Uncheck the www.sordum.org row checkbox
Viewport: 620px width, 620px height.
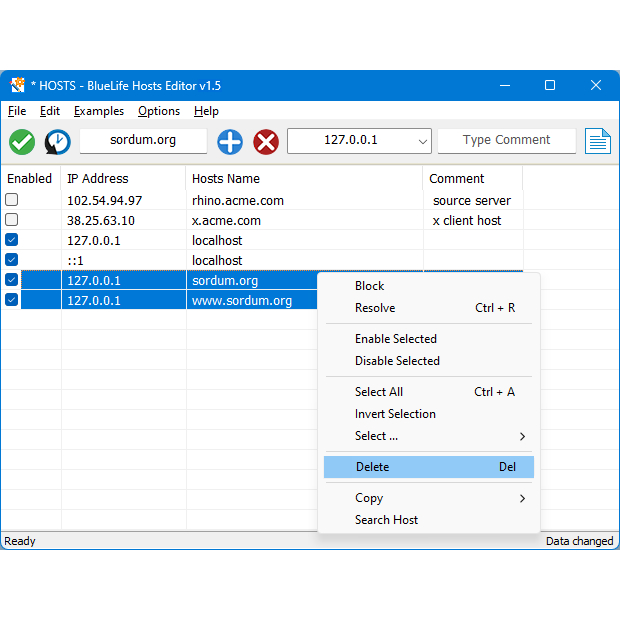(x=11, y=300)
